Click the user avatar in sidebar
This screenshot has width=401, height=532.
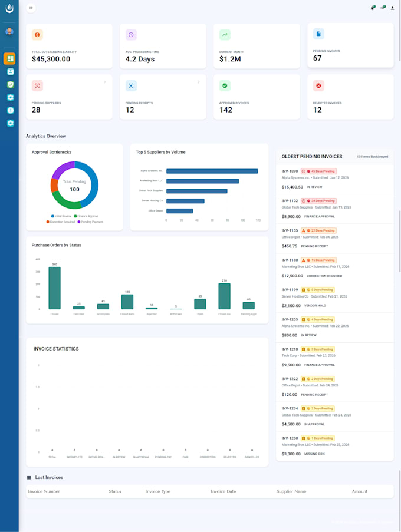pyautogui.click(x=9, y=31)
